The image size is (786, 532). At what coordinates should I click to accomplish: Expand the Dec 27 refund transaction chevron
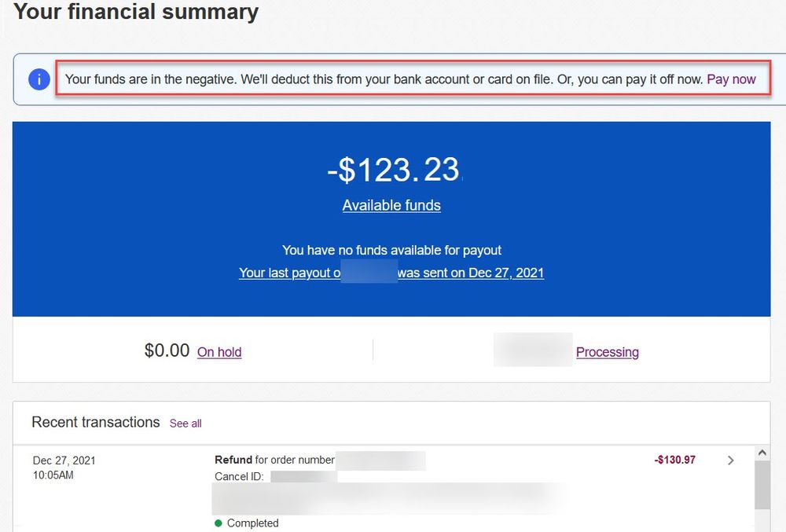[x=730, y=460]
